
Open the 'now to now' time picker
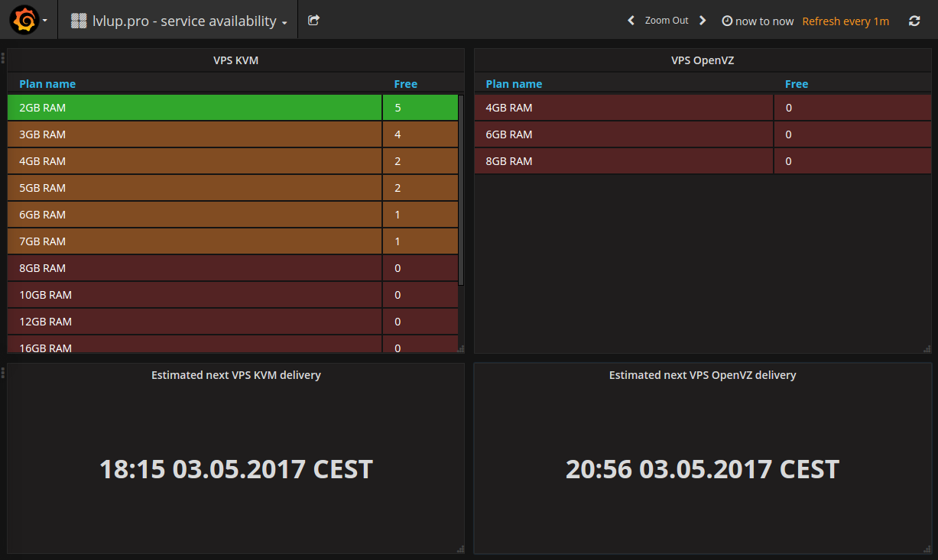pyautogui.click(x=764, y=21)
